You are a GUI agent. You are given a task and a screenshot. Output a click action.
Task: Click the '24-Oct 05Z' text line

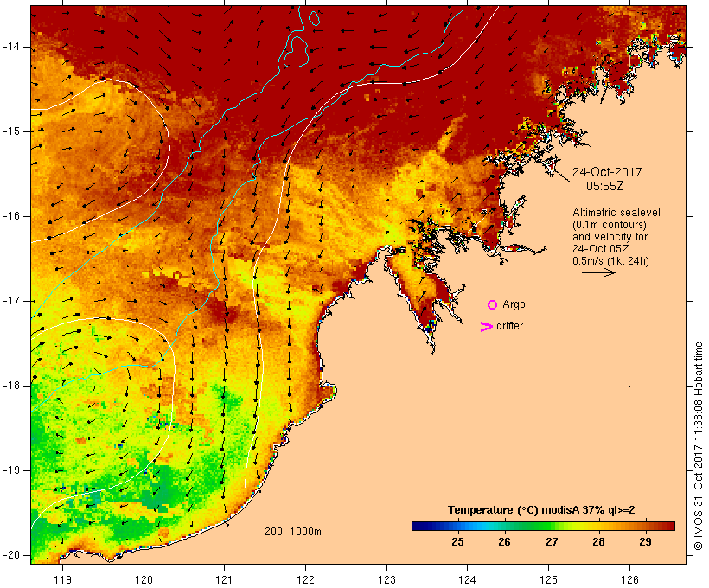(600, 249)
